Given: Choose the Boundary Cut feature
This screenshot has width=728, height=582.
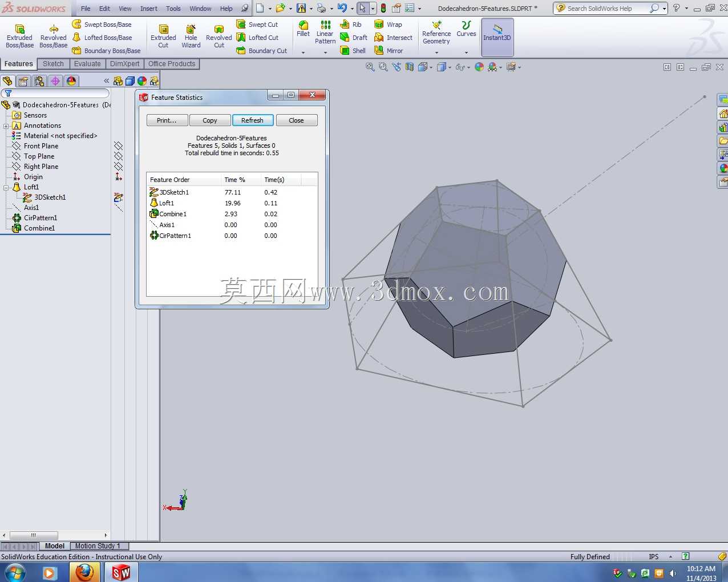Looking at the screenshot, I should tap(262, 51).
